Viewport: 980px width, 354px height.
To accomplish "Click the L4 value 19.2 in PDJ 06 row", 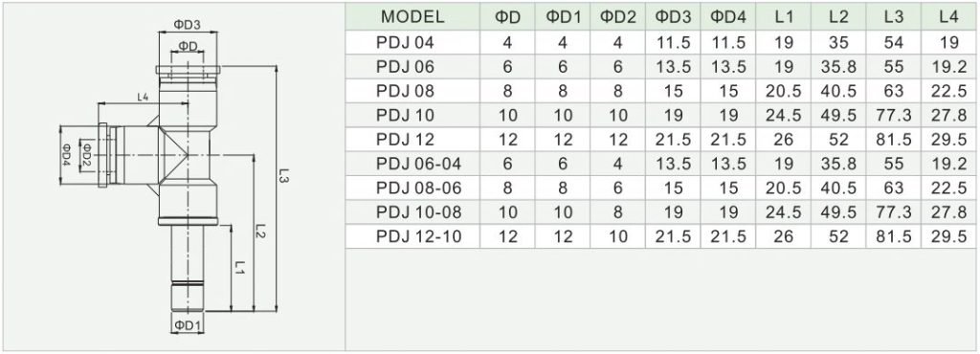I will coord(948,67).
